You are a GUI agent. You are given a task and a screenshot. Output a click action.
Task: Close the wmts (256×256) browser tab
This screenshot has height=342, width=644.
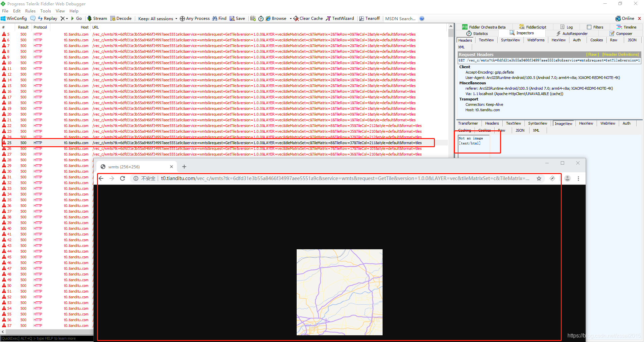pyautogui.click(x=171, y=167)
